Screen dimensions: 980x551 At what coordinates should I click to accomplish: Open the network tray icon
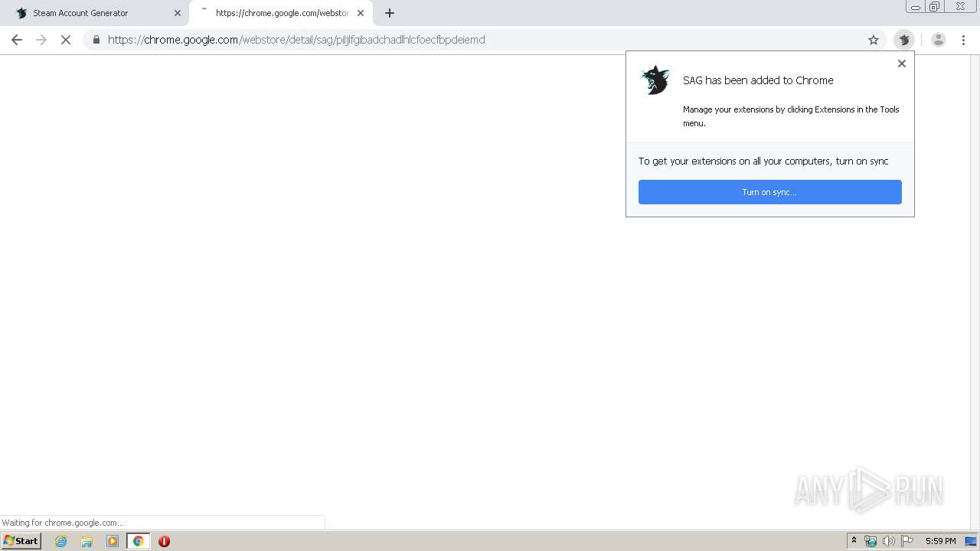coord(871,541)
